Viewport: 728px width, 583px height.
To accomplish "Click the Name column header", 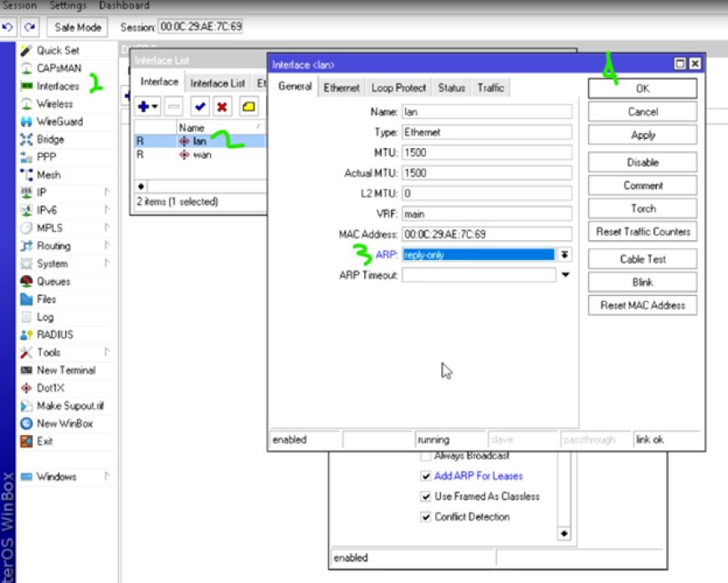I will (221, 127).
